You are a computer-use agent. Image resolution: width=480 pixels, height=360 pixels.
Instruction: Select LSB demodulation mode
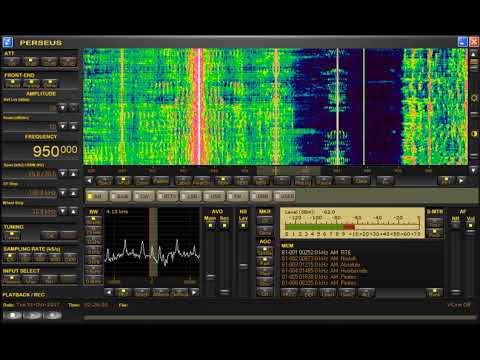tap(191, 196)
